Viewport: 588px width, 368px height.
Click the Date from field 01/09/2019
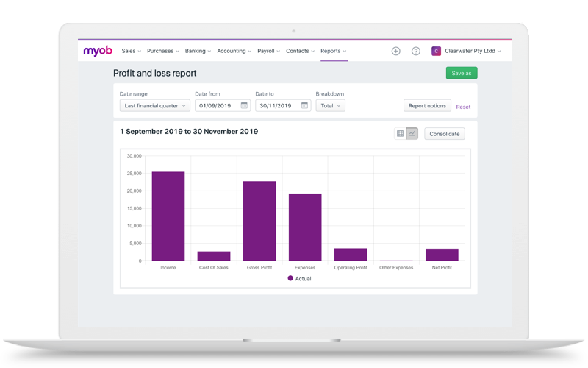(x=223, y=105)
